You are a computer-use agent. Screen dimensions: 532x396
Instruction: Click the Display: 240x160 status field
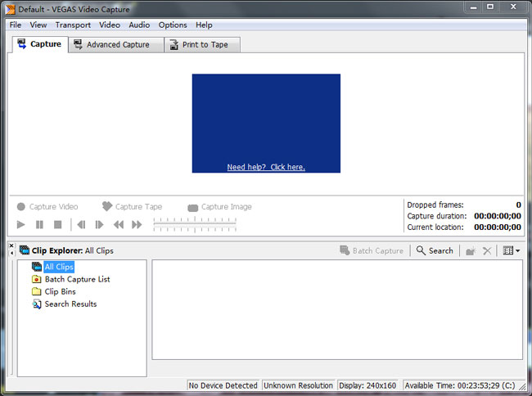367,385
